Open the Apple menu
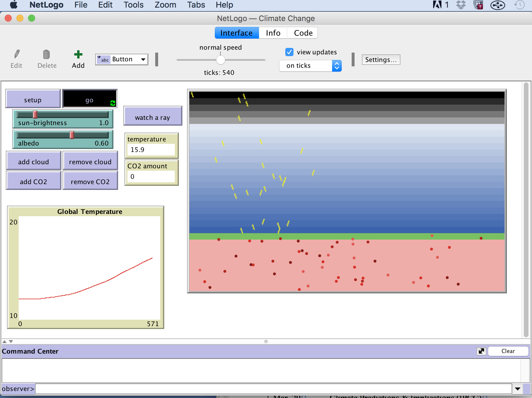The height and width of the screenshot is (398, 532). tap(14, 5)
